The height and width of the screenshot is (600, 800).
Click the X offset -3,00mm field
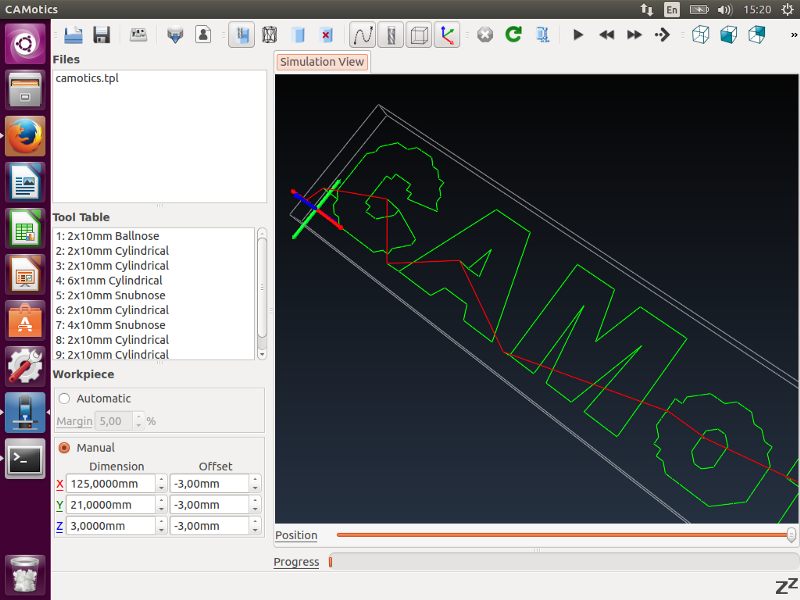coord(210,484)
